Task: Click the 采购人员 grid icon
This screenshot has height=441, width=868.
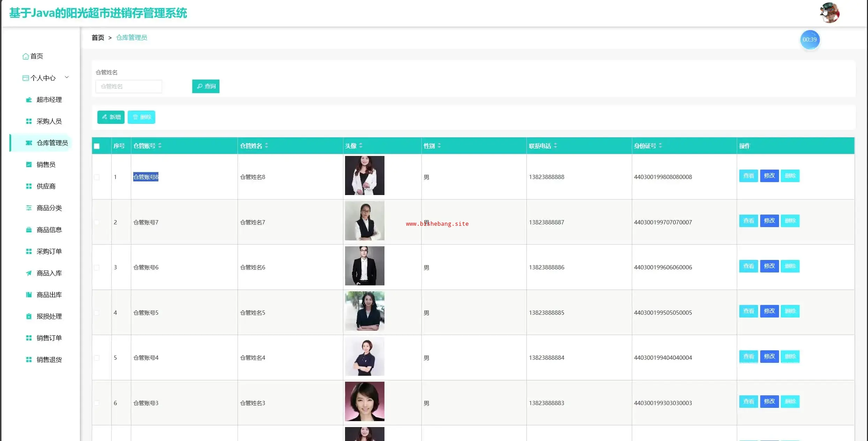Action: 29,121
